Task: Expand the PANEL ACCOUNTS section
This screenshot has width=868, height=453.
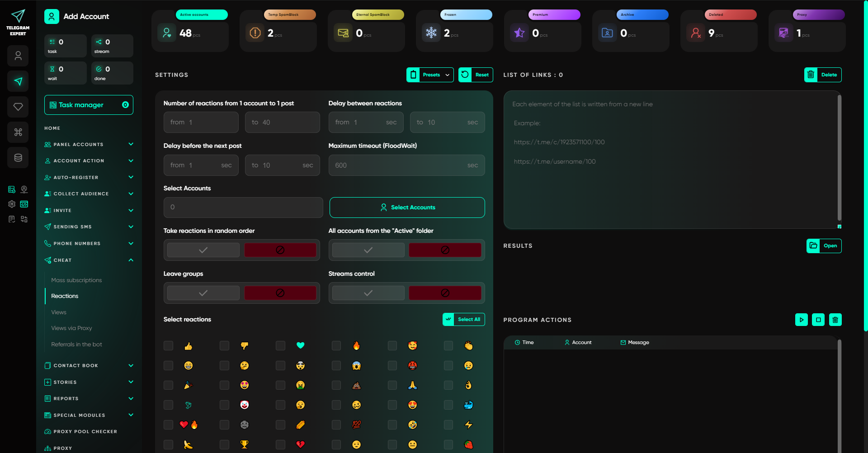Action: [89, 144]
